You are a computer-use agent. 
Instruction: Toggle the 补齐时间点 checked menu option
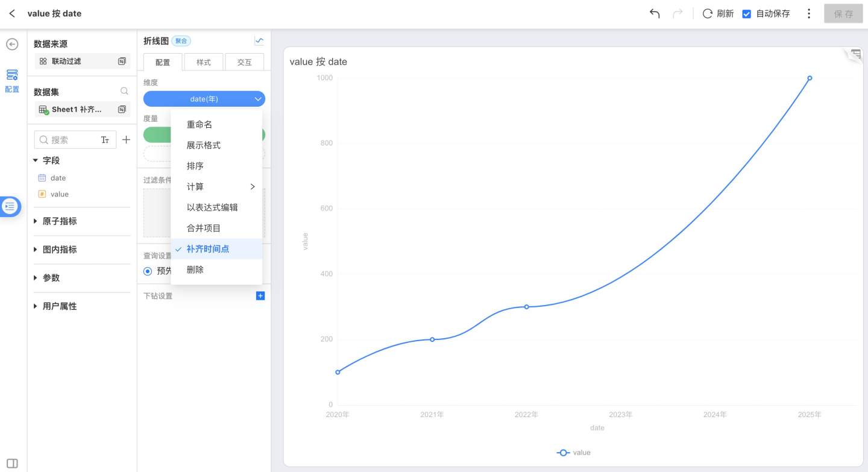(x=208, y=249)
